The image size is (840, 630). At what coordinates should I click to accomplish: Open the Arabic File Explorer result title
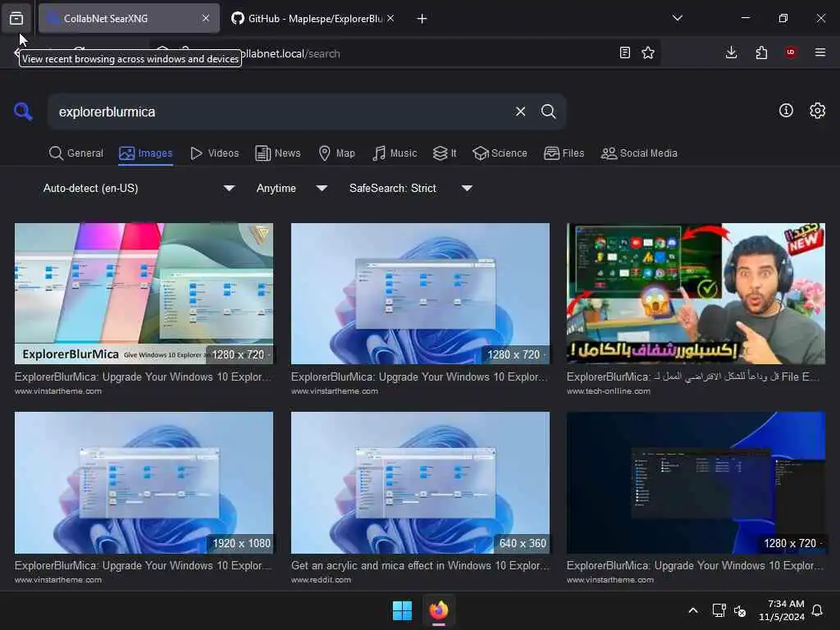click(692, 377)
